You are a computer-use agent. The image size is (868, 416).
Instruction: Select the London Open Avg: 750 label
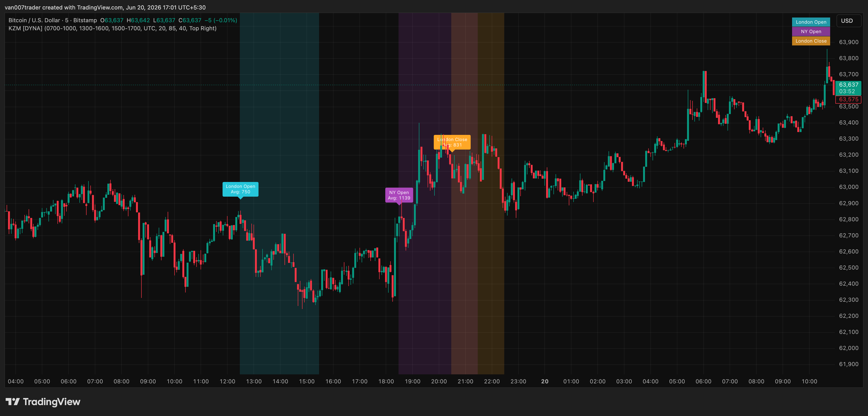point(240,189)
